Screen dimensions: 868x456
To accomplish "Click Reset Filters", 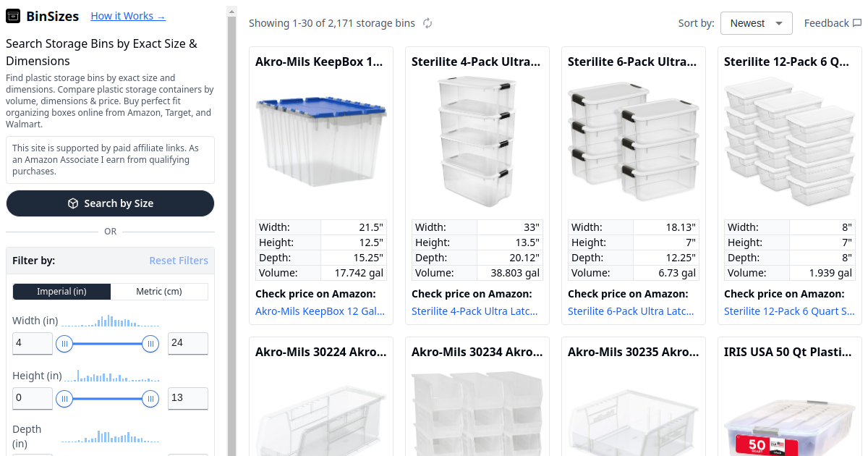I will pos(179,261).
